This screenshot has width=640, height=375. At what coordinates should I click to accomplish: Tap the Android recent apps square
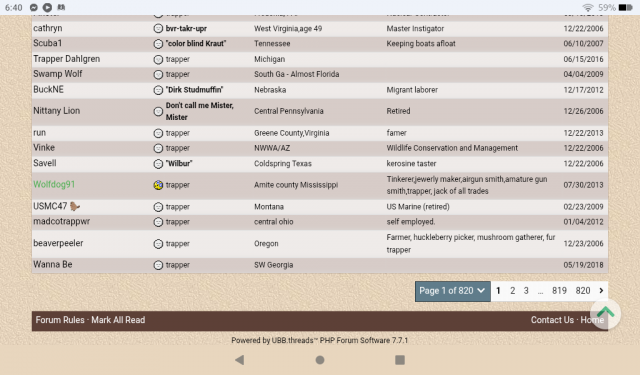click(x=400, y=359)
